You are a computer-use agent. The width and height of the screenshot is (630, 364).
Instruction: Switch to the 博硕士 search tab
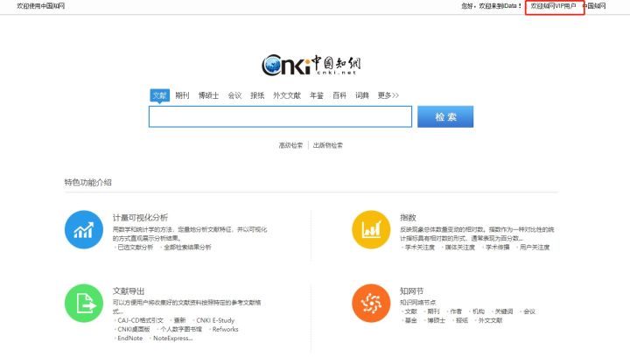(208, 95)
